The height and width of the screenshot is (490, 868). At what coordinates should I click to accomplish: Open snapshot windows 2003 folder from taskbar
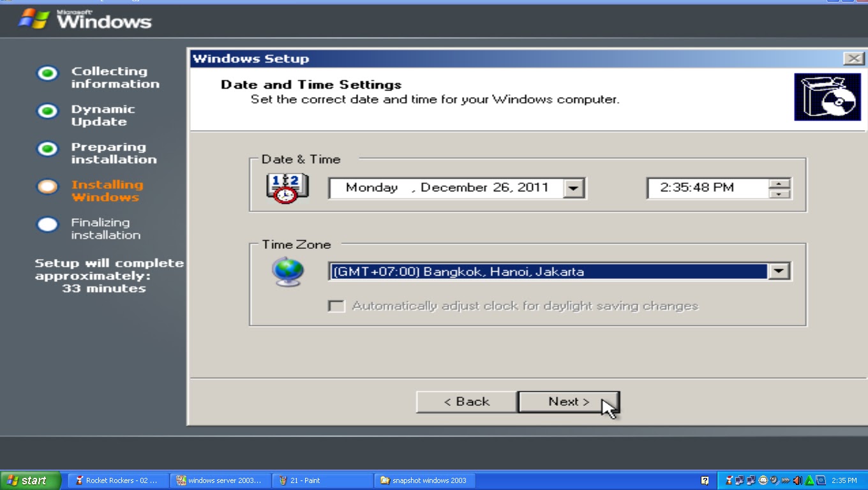coord(425,480)
